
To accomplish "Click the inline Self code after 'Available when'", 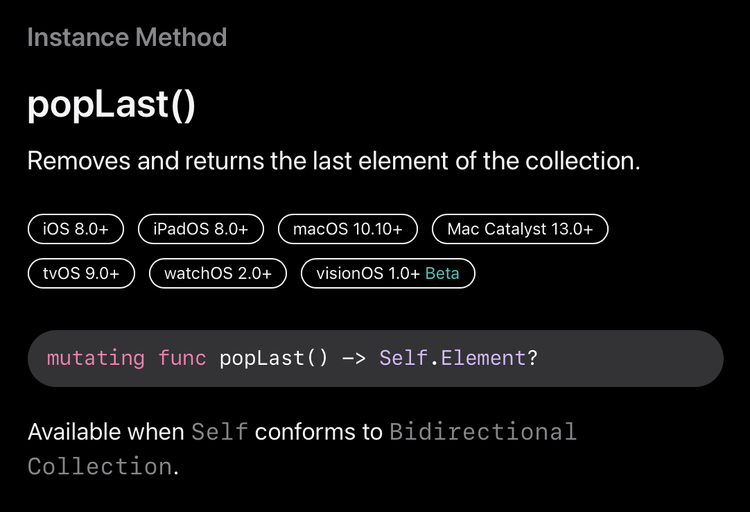I will click(220, 432).
